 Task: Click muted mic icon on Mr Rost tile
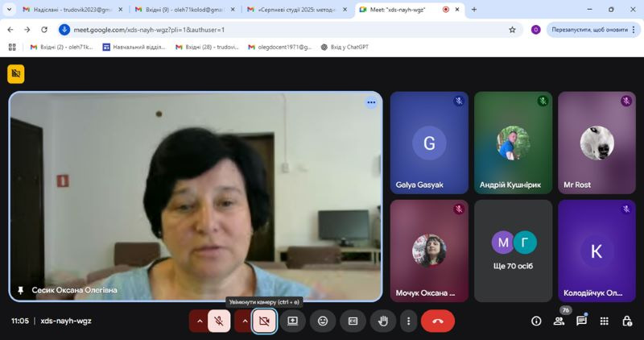click(626, 101)
